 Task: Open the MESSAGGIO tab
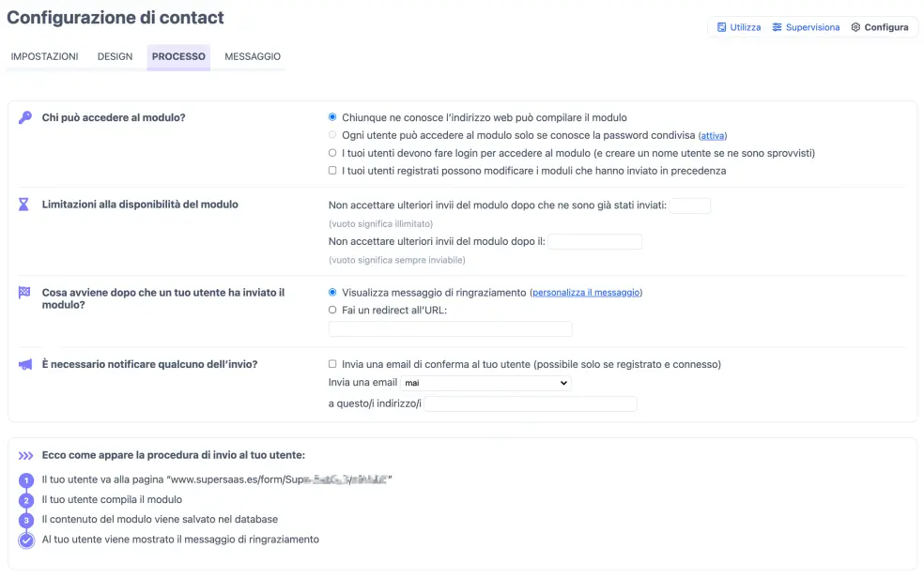253,56
